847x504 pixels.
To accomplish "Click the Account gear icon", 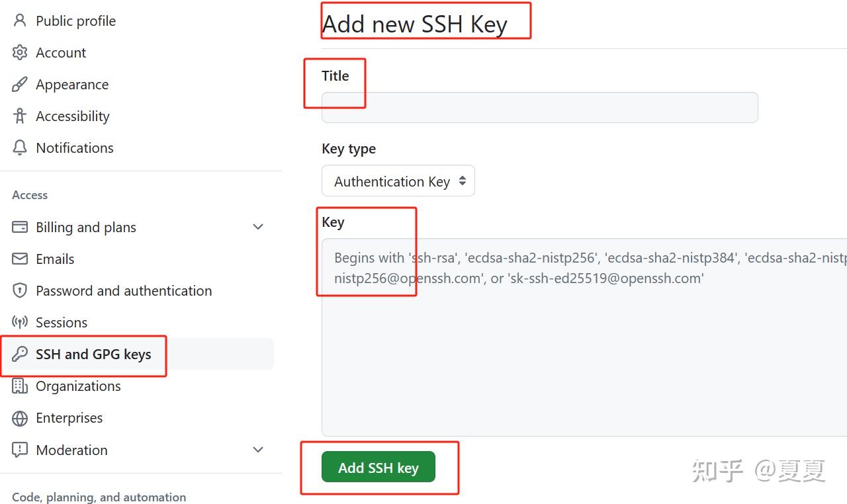I will [20, 52].
